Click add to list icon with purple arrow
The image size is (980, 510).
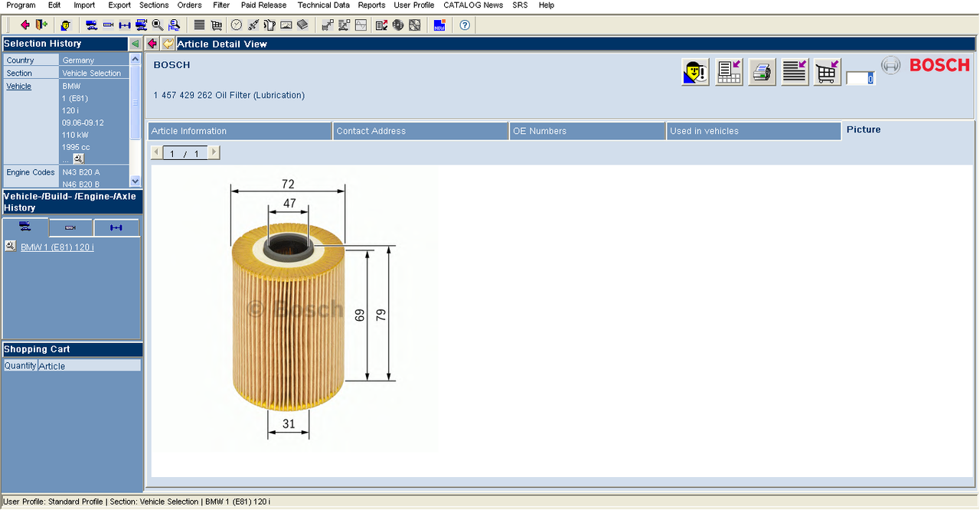point(795,72)
